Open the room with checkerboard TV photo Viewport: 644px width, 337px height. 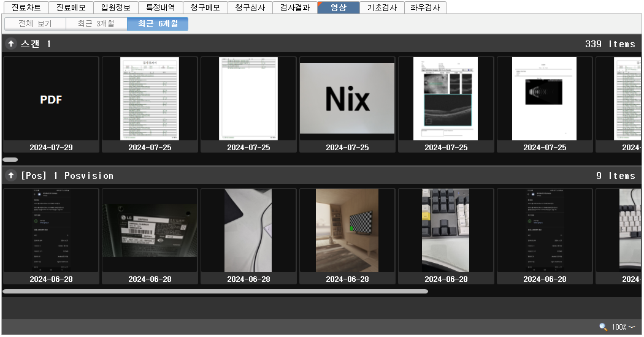(x=347, y=230)
